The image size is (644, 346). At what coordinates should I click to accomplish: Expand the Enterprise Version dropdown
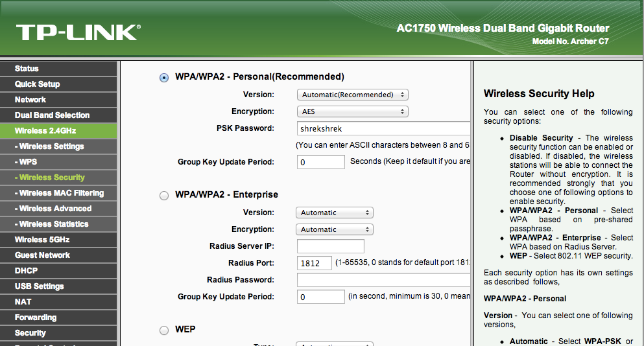point(334,213)
